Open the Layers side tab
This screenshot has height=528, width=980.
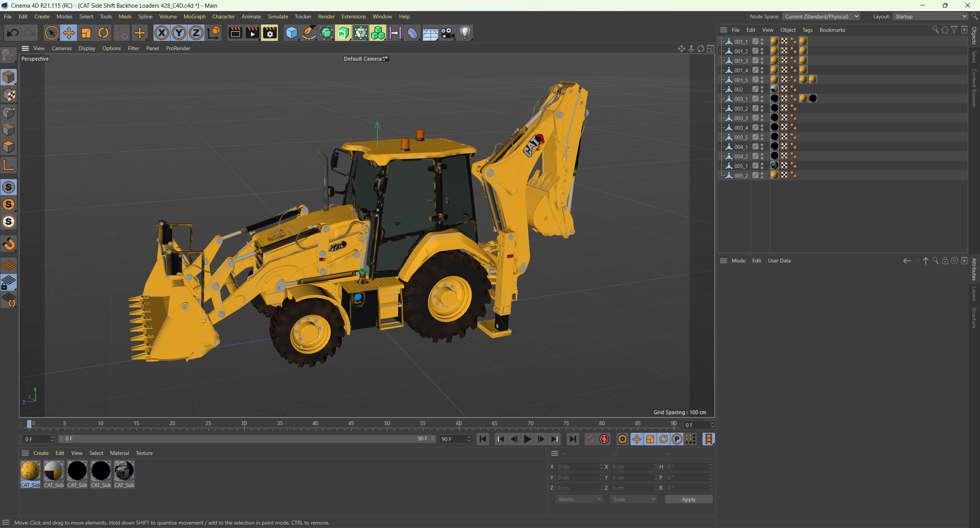[974, 294]
